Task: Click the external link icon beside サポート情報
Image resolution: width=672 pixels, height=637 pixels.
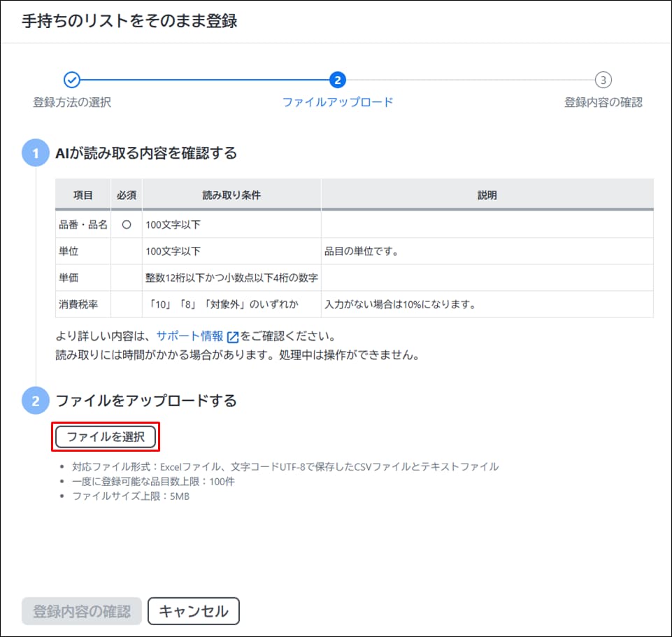Action: (x=233, y=336)
